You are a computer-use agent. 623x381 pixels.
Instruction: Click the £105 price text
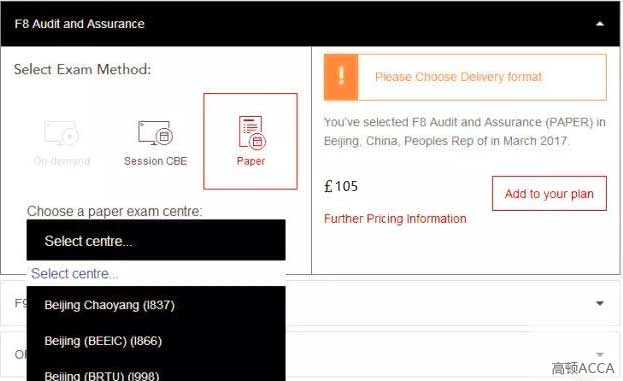[341, 186]
